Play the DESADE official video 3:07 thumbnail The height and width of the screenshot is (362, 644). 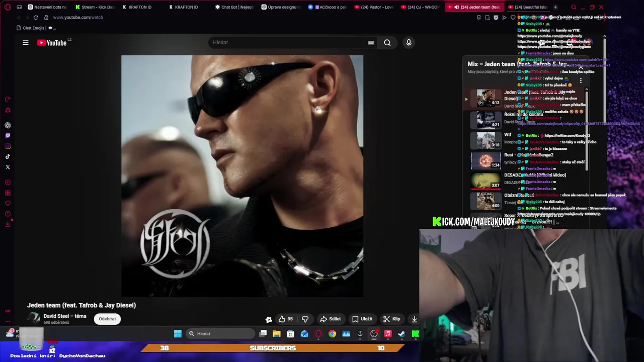[x=486, y=181]
